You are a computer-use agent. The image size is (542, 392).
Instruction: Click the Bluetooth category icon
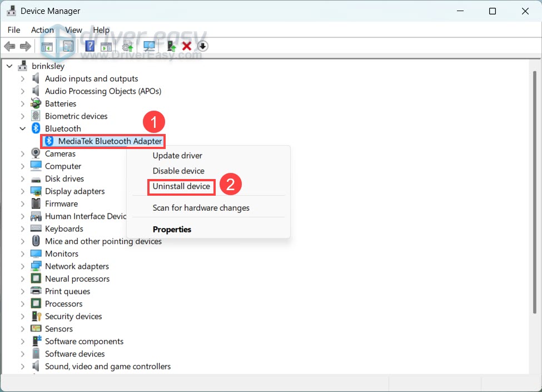tap(36, 128)
